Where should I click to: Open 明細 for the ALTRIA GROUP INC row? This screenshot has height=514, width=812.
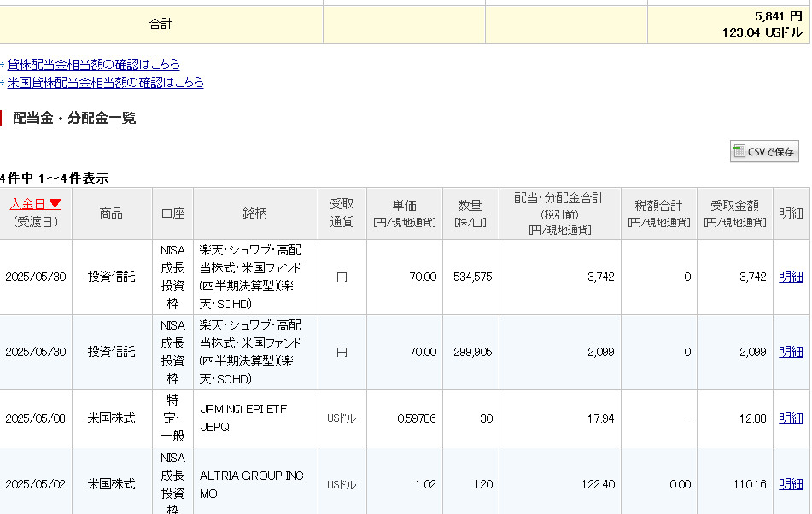click(791, 484)
